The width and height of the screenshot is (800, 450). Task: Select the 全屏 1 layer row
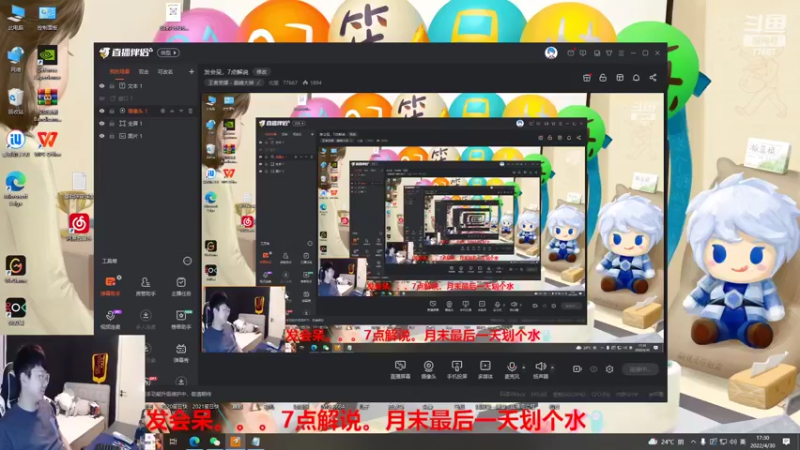(146, 123)
